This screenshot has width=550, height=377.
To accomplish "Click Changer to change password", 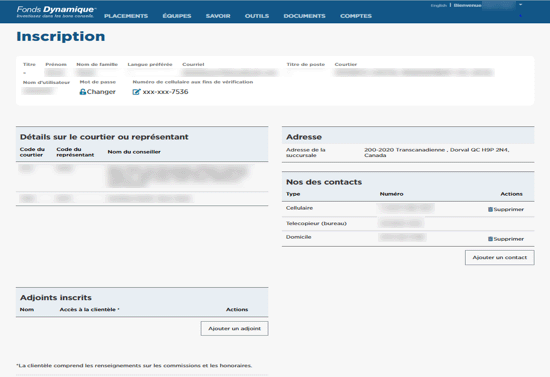I will [x=101, y=92].
